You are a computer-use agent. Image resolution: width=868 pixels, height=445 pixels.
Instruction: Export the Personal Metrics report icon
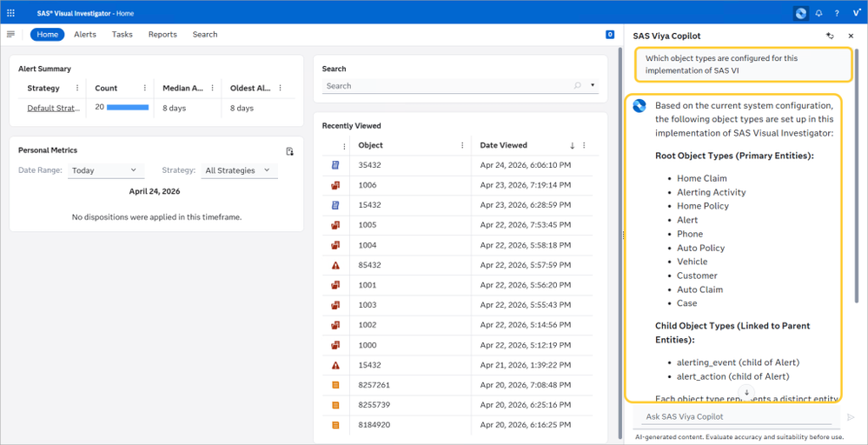point(289,151)
